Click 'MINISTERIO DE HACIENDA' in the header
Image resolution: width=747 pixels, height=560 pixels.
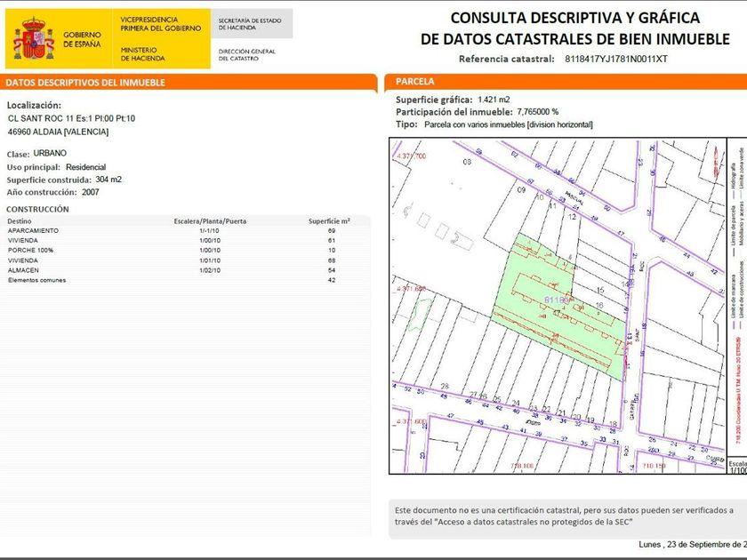click(142, 54)
